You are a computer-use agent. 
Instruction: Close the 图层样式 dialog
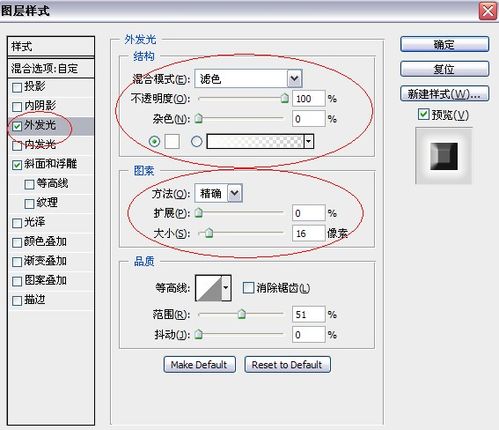click(487, 11)
